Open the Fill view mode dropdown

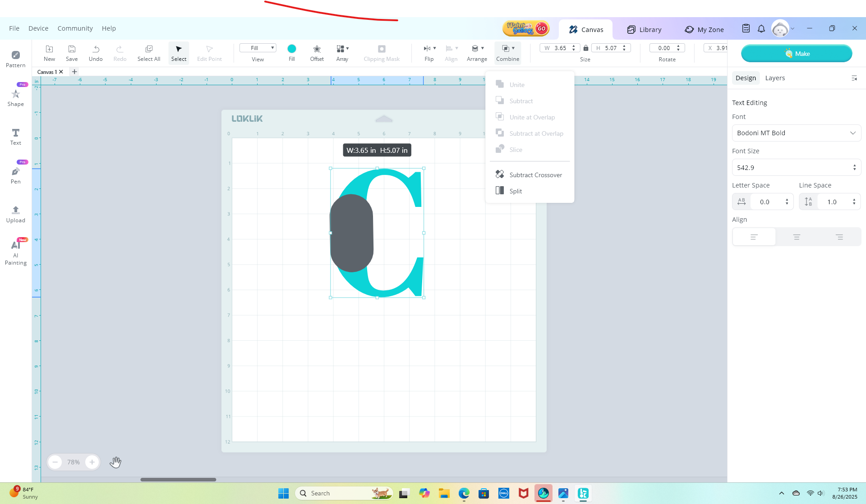click(258, 48)
